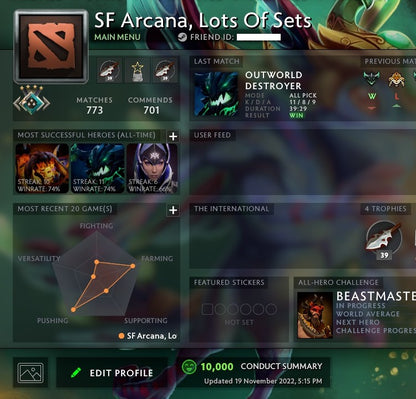Click the green pencil edit icon

(76, 372)
